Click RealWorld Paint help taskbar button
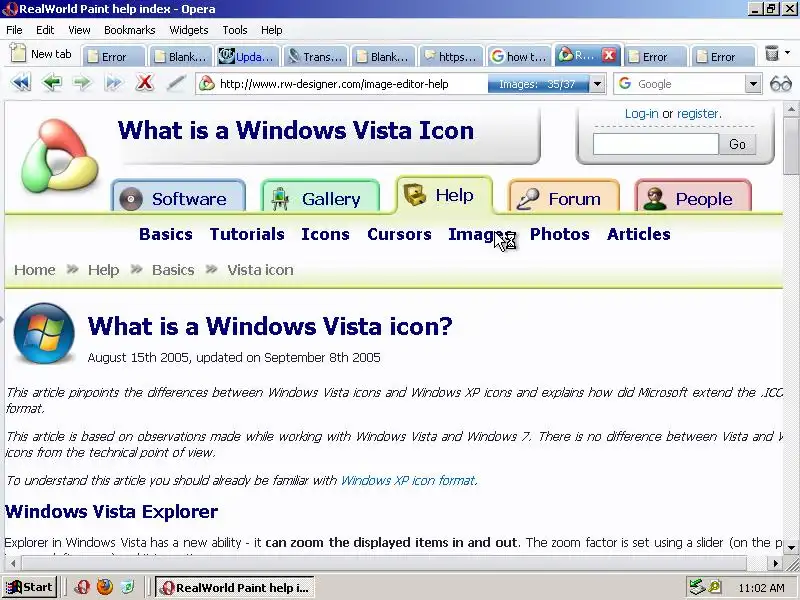The width and height of the screenshot is (800, 600). (235, 588)
